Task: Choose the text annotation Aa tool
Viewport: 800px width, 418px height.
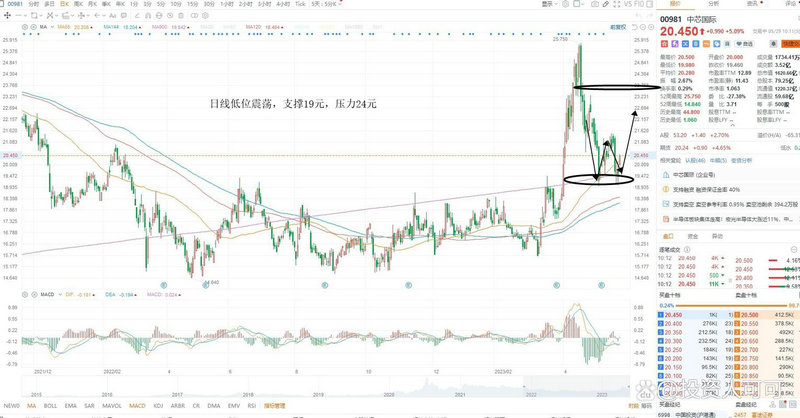Action: (112, 16)
